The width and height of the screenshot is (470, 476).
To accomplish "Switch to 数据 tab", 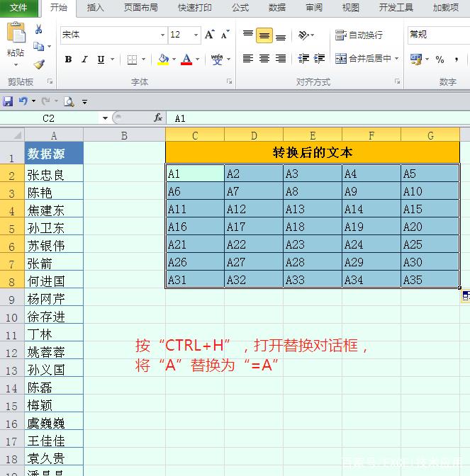I will [276, 8].
